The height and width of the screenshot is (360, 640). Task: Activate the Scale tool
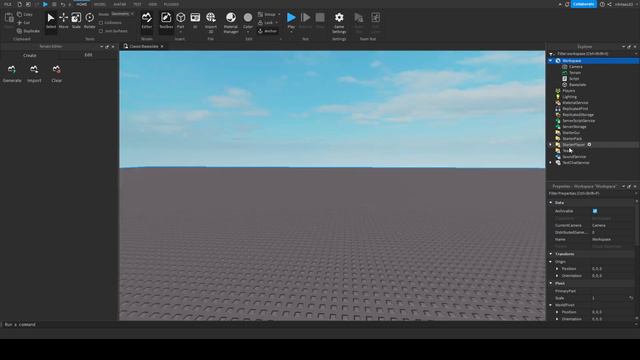(76, 21)
